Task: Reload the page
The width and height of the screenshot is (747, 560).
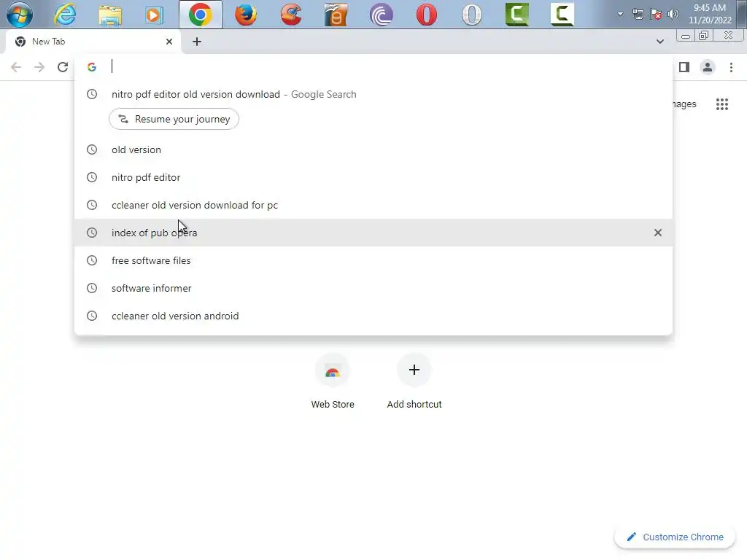Action: 63,67
